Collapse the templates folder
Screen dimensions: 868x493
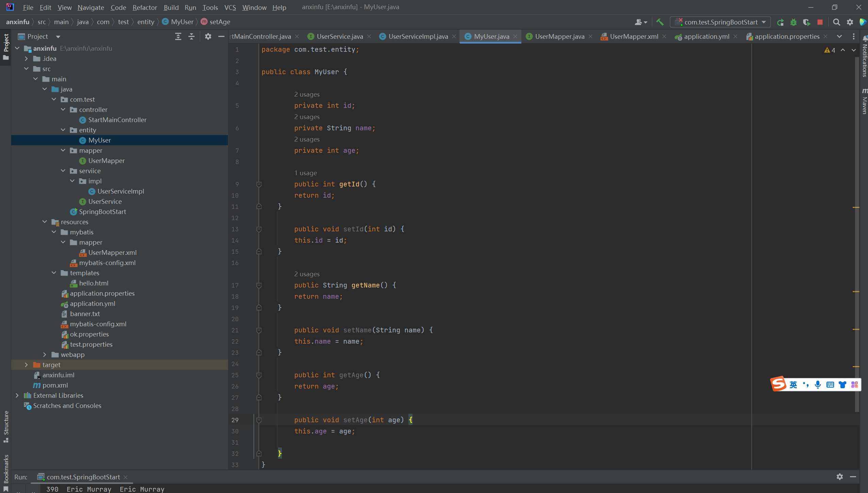click(x=54, y=273)
